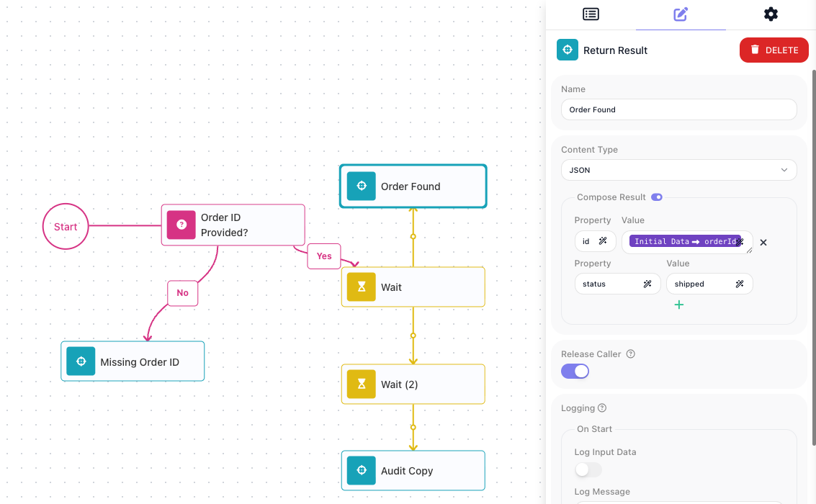
Task: Edit the Name field containing Order Found
Action: (678, 109)
